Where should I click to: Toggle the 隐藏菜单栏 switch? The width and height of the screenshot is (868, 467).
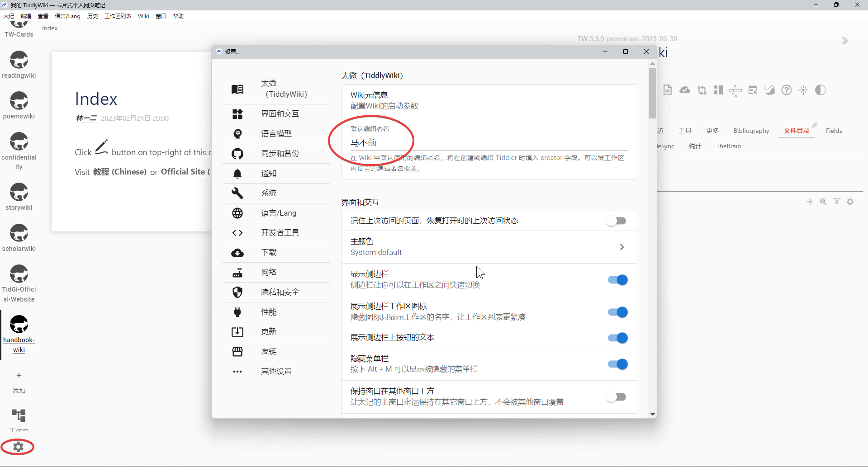coord(617,364)
